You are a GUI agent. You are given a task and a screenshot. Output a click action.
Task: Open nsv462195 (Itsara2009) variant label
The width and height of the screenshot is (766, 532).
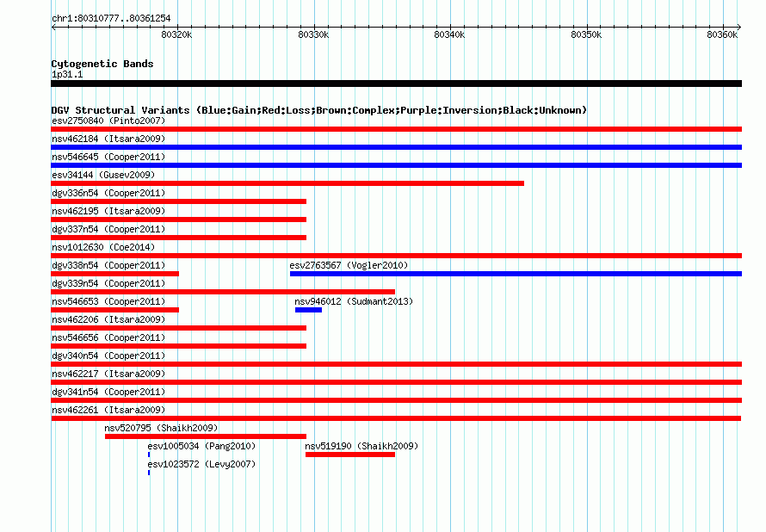point(108,211)
